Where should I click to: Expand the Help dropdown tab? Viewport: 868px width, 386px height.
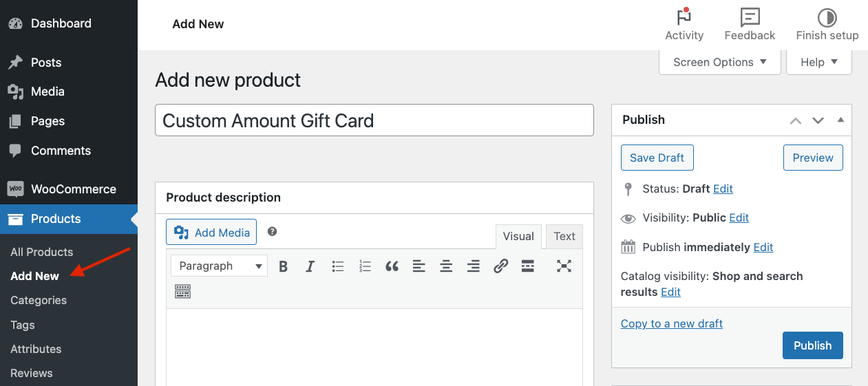(819, 62)
